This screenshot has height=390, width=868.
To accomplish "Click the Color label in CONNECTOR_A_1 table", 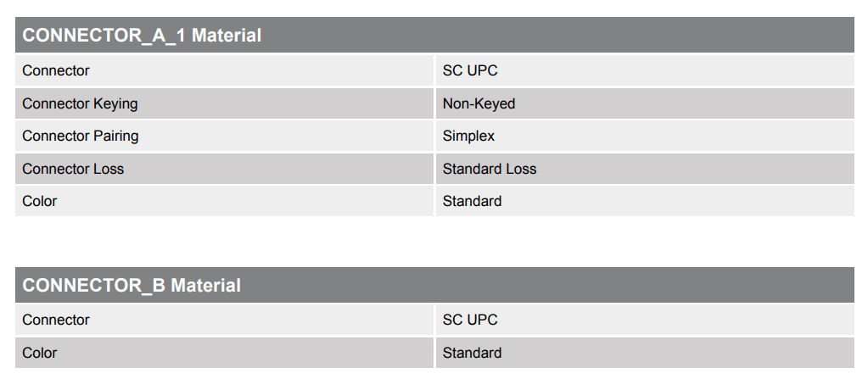I will (x=40, y=201).
